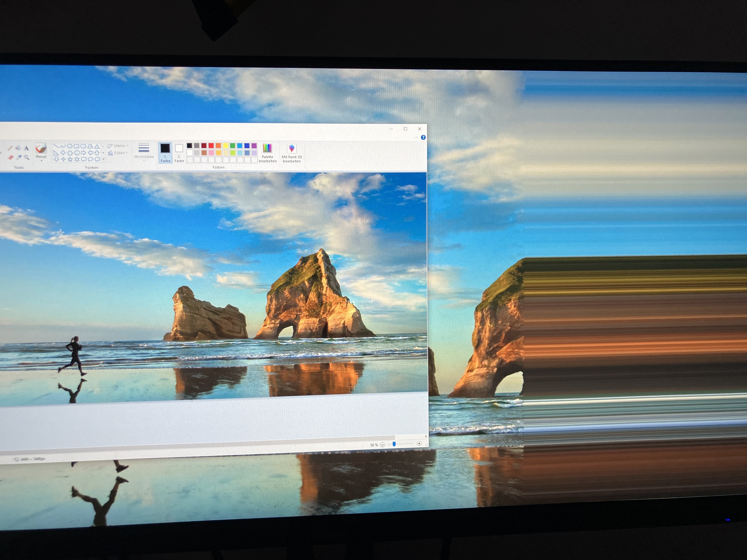Click the zoom slider handle
Viewport: 747px width, 560px height.
(x=394, y=444)
